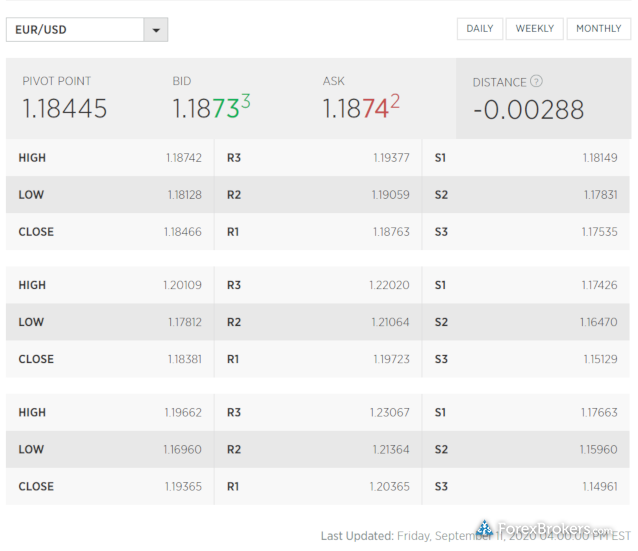Click the help icon beside DISTANCE
This screenshot has height=551, width=638.
click(x=537, y=82)
